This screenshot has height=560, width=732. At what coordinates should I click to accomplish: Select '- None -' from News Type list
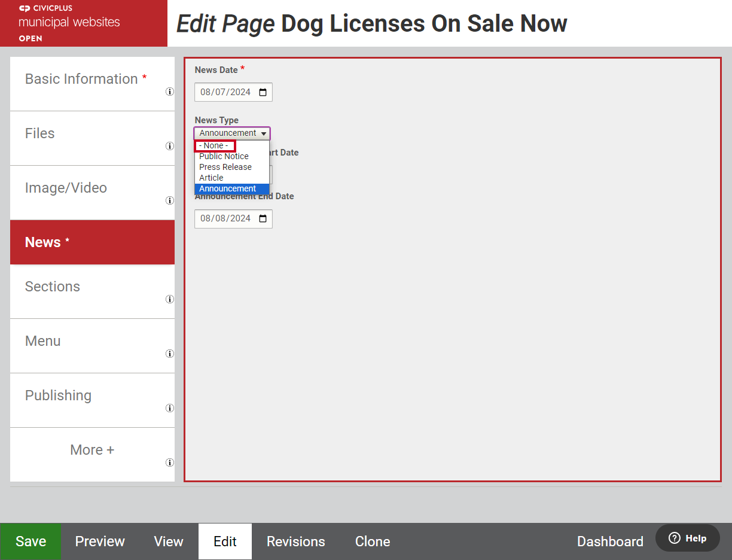point(232,145)
